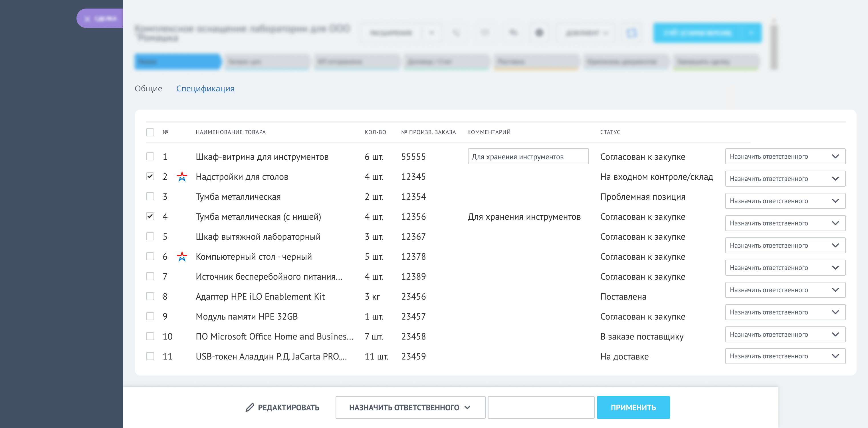Screen dimensions: 868x428
Task: Click the chevron arrow in row 11 assignee box
Action: 835,356
